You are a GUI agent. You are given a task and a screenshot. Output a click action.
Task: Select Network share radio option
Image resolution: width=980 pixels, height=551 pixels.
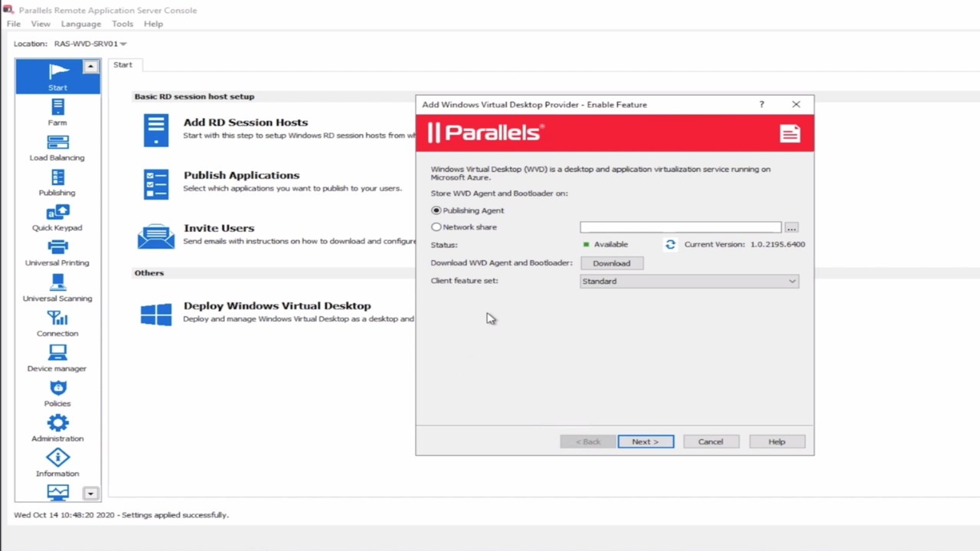(x=436, y=227)
